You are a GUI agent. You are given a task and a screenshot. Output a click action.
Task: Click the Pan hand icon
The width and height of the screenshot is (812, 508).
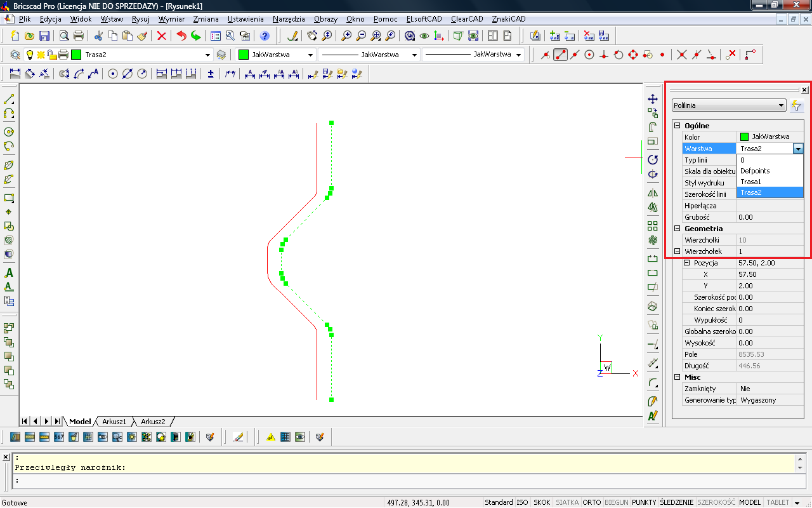tap(311, 36)
